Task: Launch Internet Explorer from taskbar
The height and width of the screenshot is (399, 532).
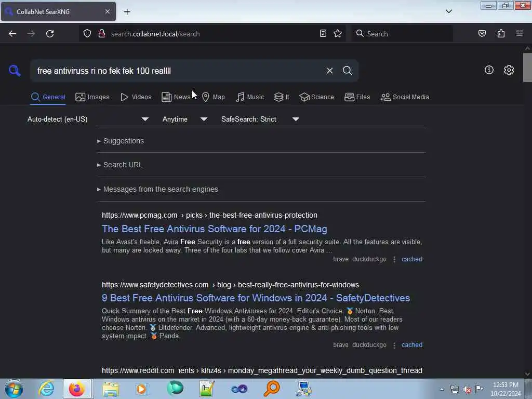Action: coord(46,389)
